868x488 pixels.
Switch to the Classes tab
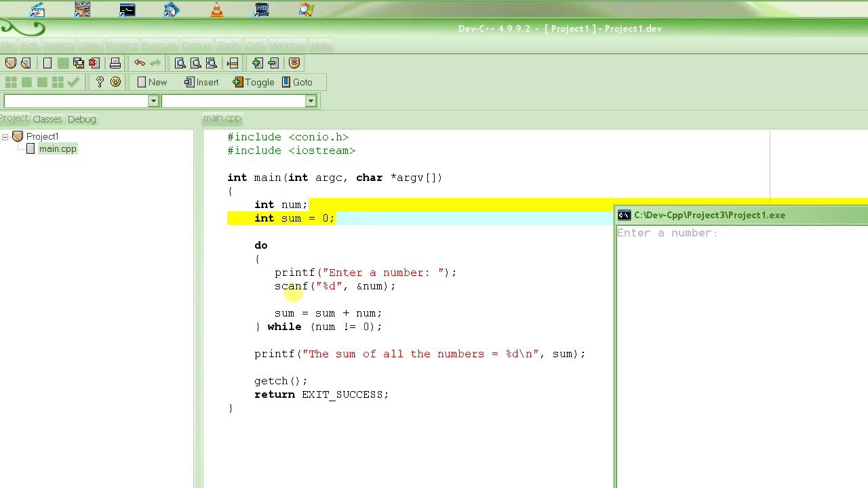(x=47, y=119)
